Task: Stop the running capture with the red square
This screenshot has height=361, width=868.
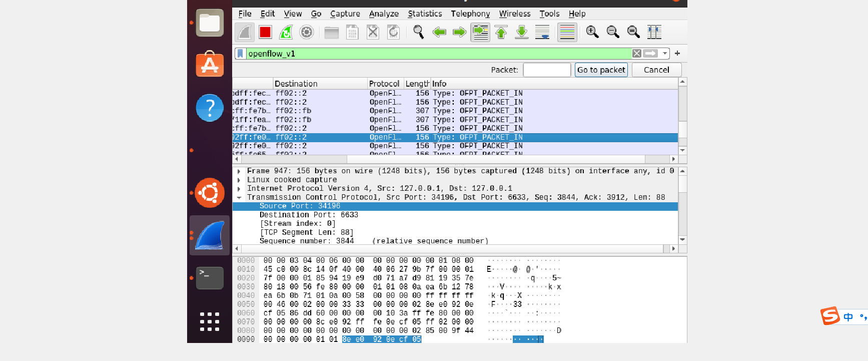Action: [265, 33]
